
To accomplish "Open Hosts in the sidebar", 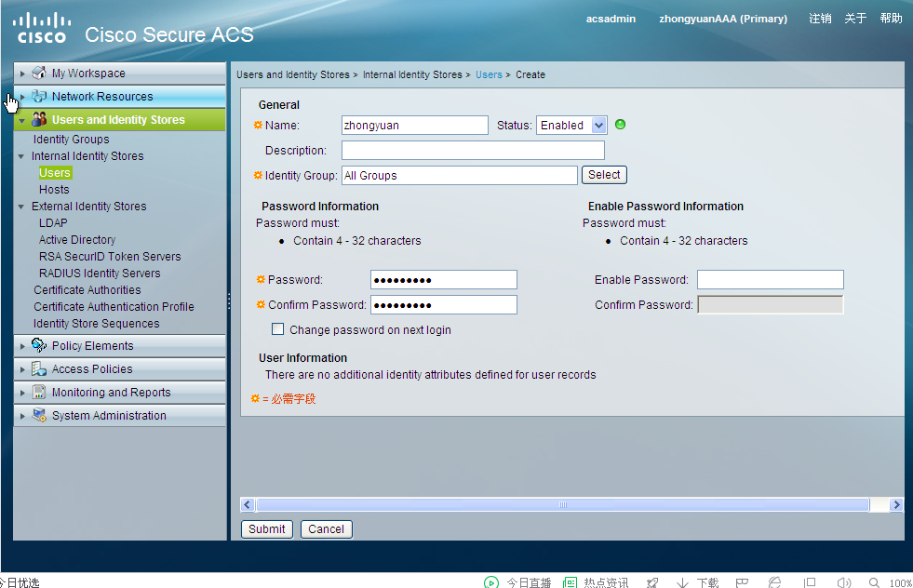I will tap(54, 189).
